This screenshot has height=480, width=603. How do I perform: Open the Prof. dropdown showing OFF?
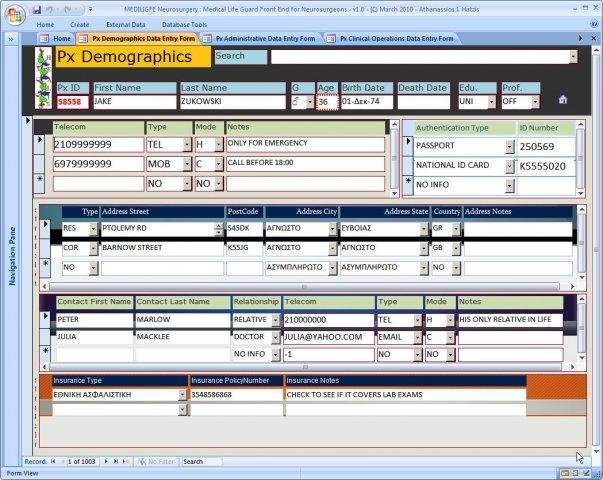pyautogui.click(x=535, y=101)
